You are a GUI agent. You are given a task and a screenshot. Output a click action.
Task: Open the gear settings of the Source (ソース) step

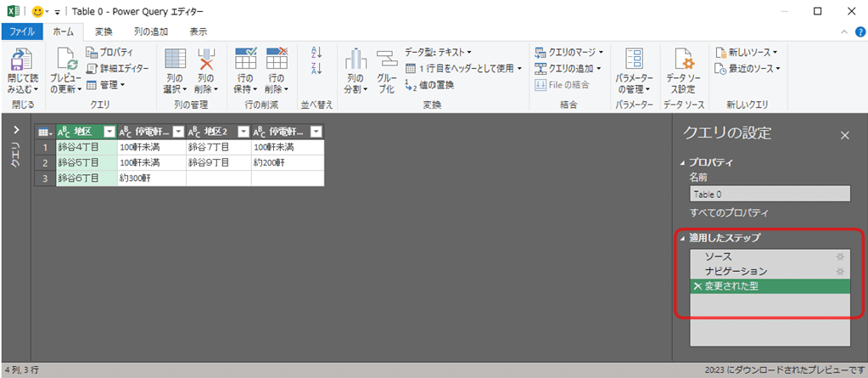tap(840, 257)
